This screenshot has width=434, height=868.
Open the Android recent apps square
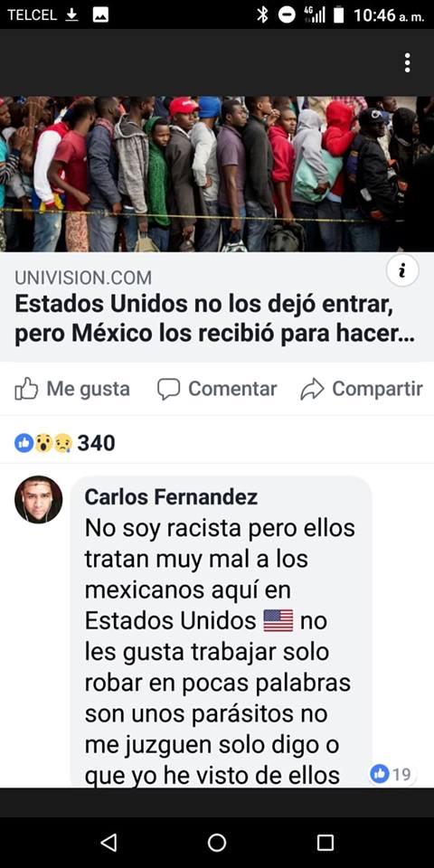point(325,843)
